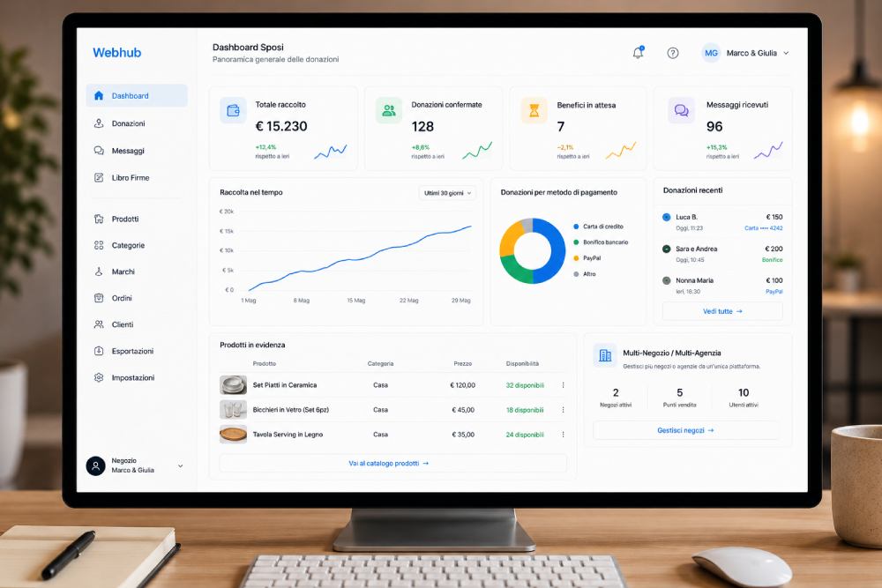Click Tavola Serving in Legno thumbnail
The width and height of the screenshot is (882, 588).
(x=233, y=435)
